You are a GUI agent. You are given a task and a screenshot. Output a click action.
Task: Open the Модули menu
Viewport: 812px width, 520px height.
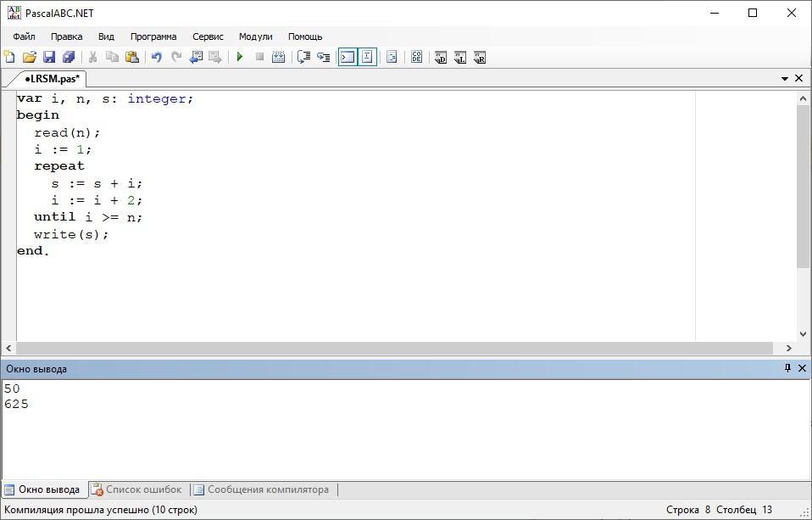coord(255,36)
